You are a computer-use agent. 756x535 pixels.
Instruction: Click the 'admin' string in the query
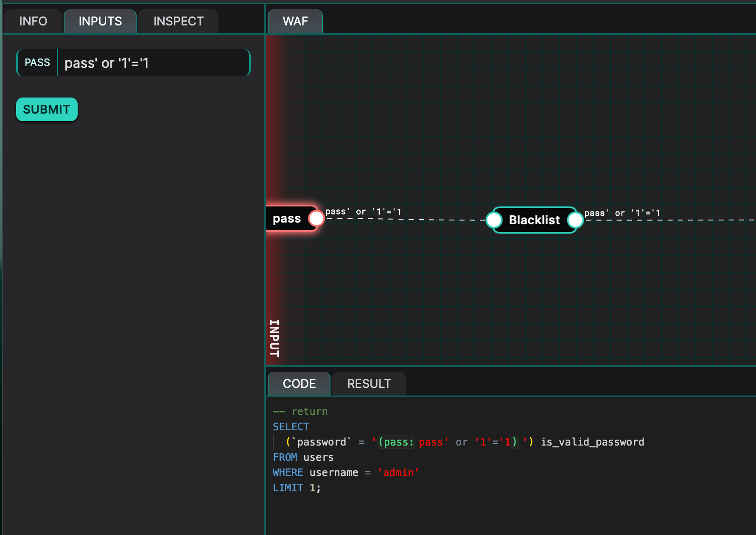[398, 473]
